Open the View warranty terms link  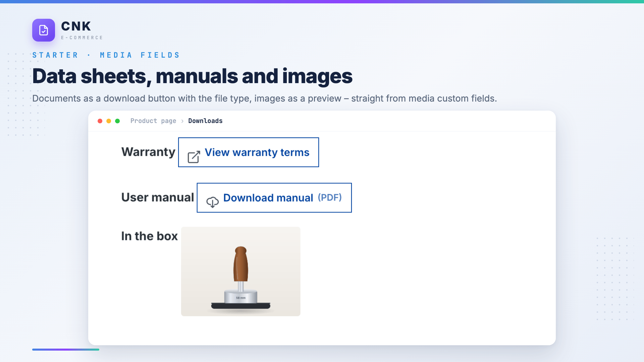click(x=249, y=152)
